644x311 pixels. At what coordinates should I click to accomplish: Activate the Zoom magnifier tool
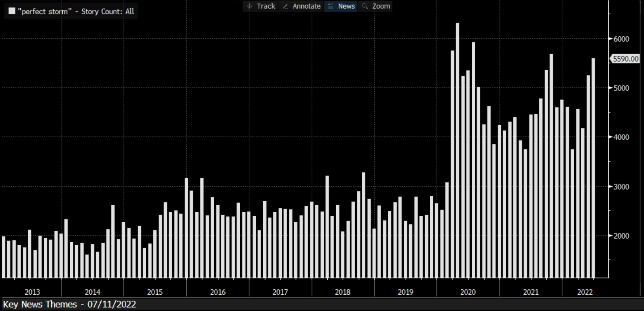coord(375,6)
